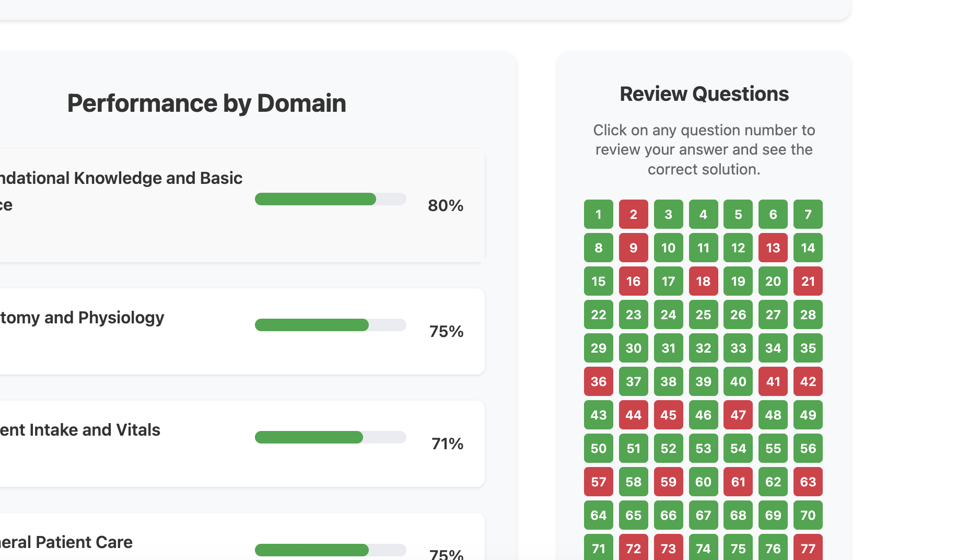The height and width of the screenshot is (560, 957).
Task: Click question 77 at the grid bottom
Action: click(808, 549)
